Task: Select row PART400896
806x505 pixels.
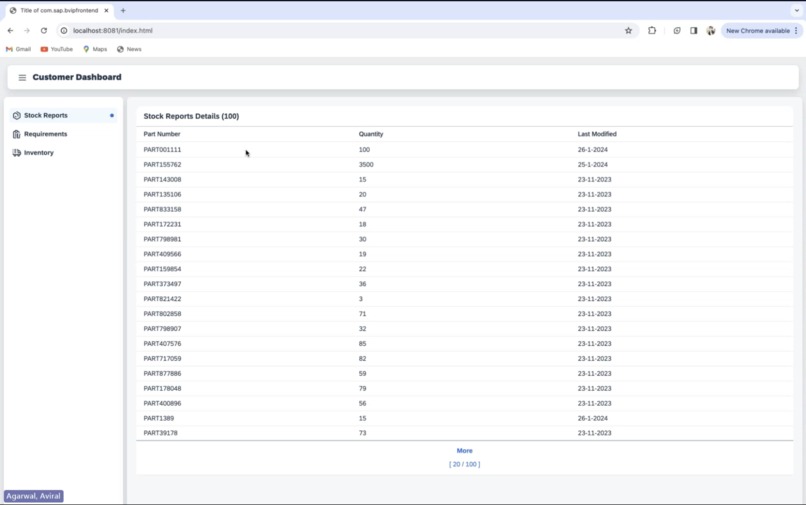Action: (464, 403)
